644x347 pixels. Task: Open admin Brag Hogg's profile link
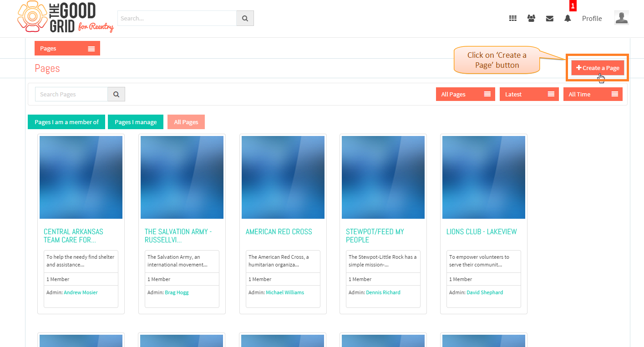pyautogui.click(x=177, y=292)
